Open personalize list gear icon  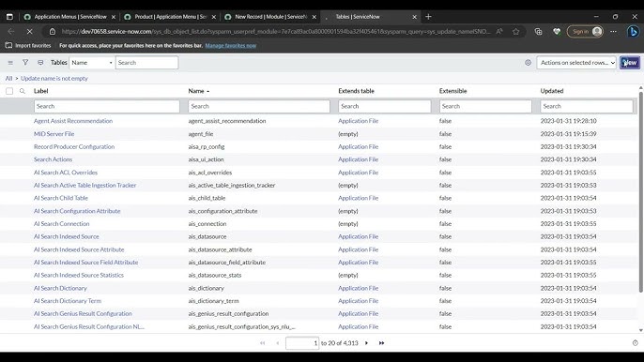point(528,63)
